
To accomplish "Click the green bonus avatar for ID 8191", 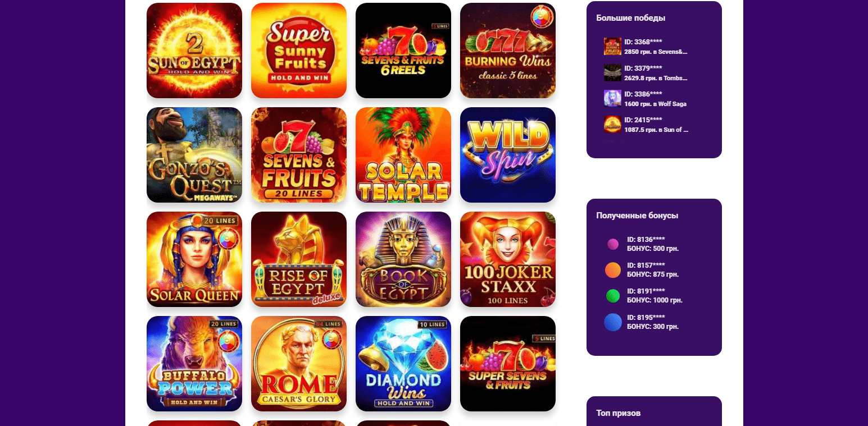I will click(613, 296).
